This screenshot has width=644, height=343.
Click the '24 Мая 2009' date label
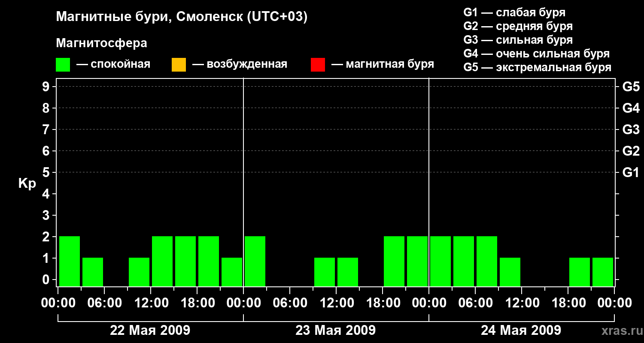tap(521, 331)
